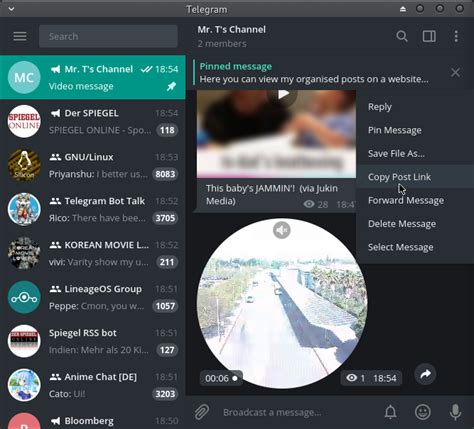The image size is (474, 429).
Task: Click the search icon in channel header
Action: point(402,36)
